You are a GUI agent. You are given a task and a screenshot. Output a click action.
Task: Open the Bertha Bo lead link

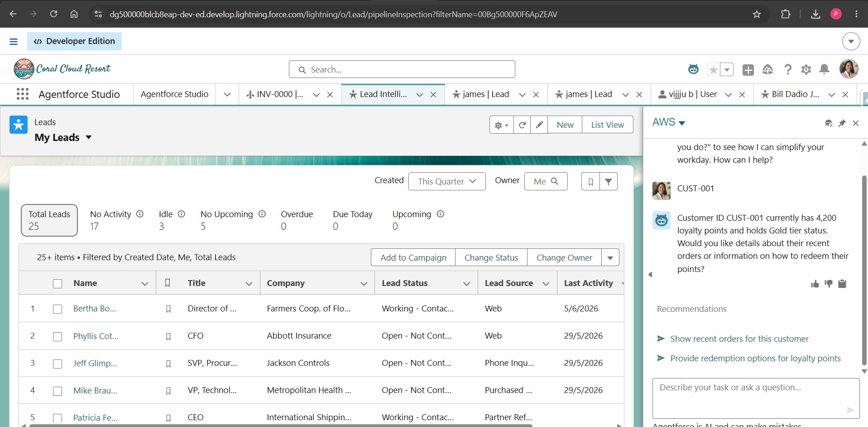pos(95,309)
